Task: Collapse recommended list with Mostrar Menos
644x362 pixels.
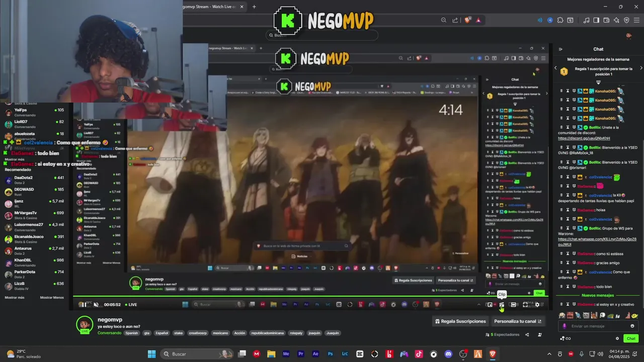Action: (x=52, y=298)
